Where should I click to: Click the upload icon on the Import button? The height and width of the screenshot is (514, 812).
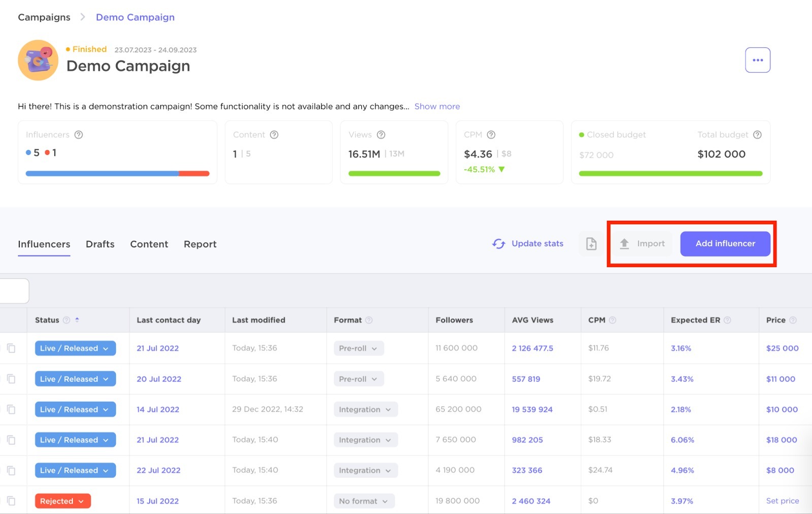624,243
